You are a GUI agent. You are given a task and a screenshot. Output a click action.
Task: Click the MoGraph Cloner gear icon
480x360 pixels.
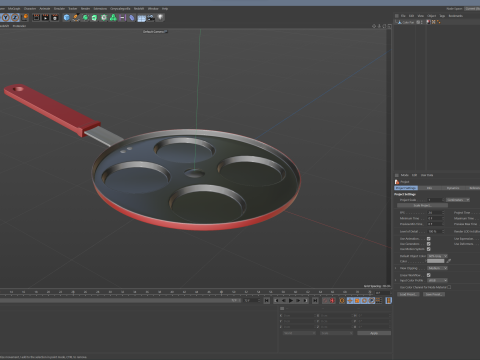[x=104, y=18]
